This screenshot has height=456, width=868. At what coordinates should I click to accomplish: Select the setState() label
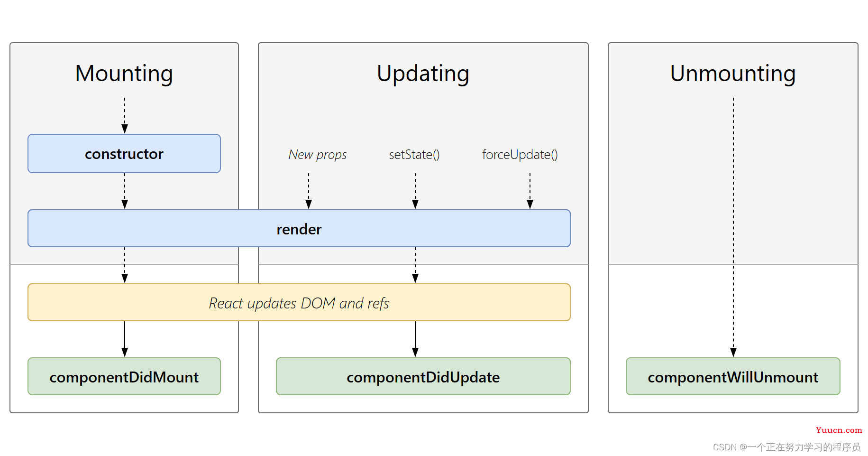(x=414, y=155)
